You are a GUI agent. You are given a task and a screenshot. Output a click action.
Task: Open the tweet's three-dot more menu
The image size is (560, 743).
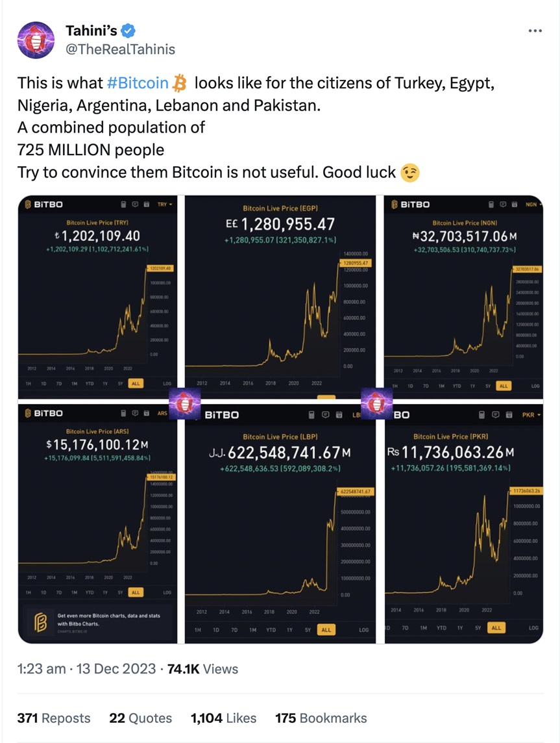535,31
